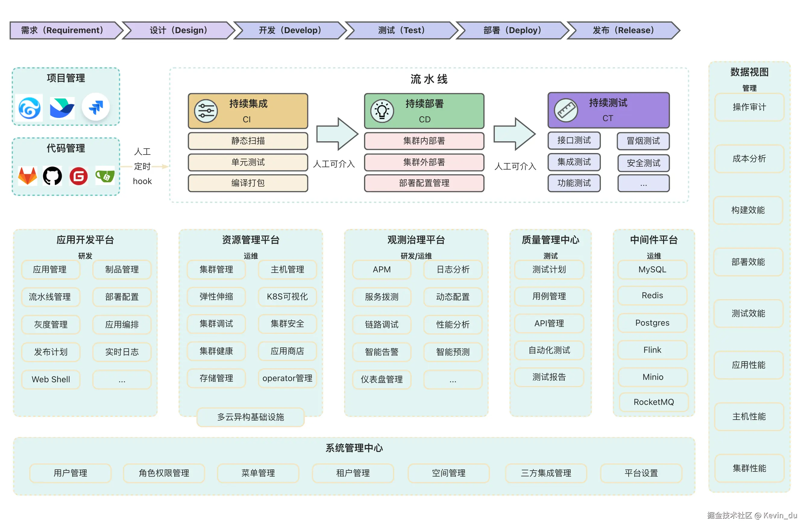This screenshot has width=810, height=532.
Task: Click the 静态扫描 box
Action: tap(248, 141)
